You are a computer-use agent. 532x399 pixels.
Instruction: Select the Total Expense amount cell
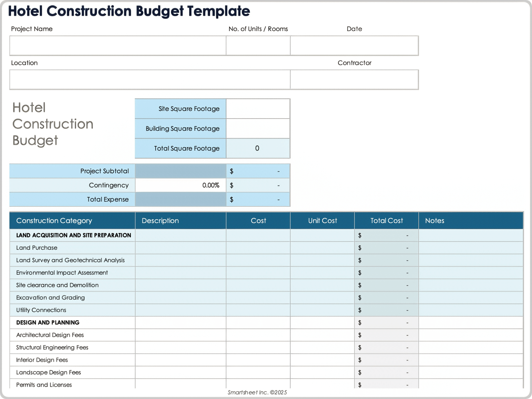tap(258, 199)
